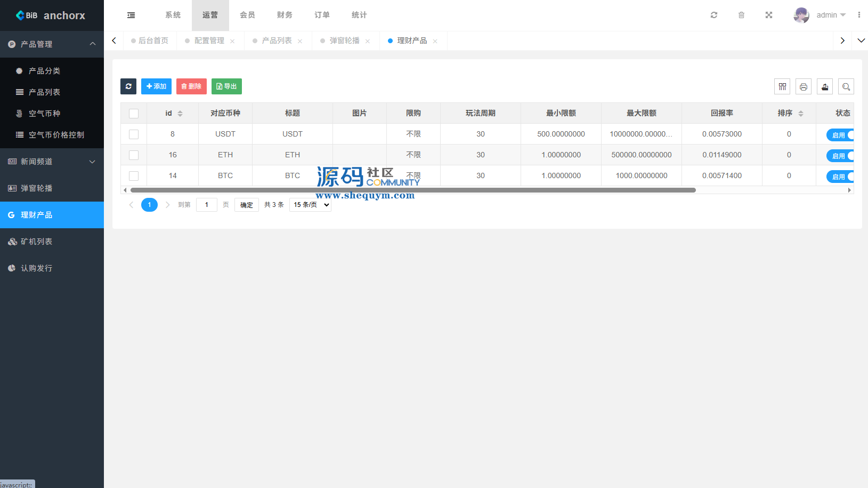Click the trash clear-cache icon in header

[x=741, y=15]
